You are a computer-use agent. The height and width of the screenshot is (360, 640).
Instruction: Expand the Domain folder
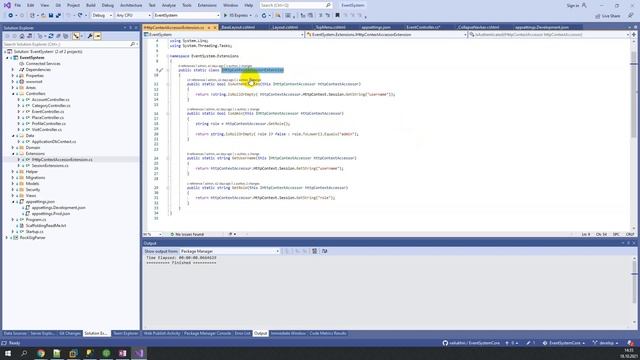coord(13,148)
